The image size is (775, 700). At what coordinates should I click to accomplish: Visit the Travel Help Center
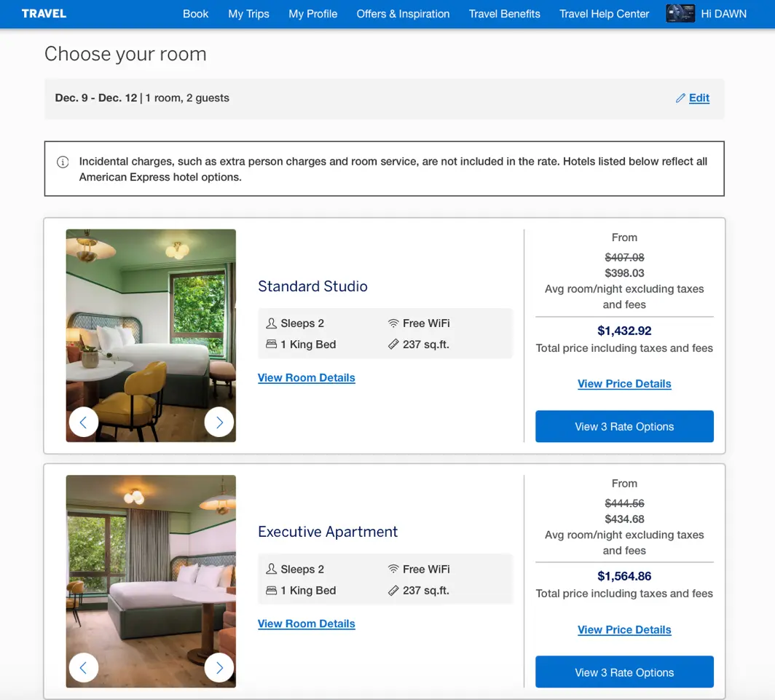pos(604,14)
